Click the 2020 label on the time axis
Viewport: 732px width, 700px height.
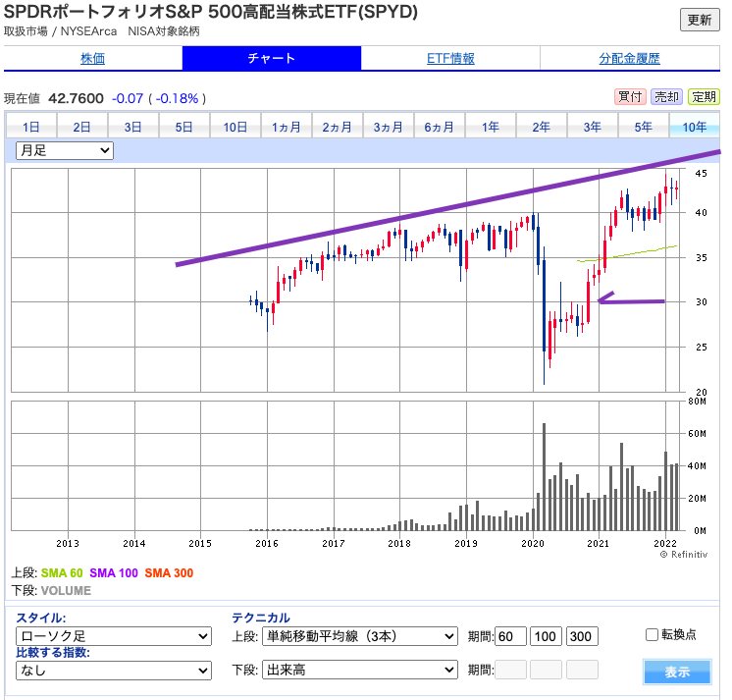[533, 544]
